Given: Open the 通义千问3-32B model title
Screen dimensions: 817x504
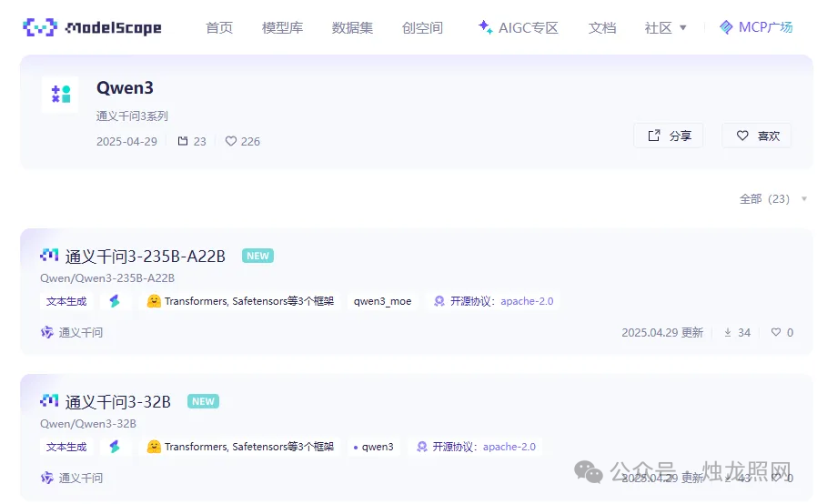Looking at the screenshot, I should (x=117, y=402).
